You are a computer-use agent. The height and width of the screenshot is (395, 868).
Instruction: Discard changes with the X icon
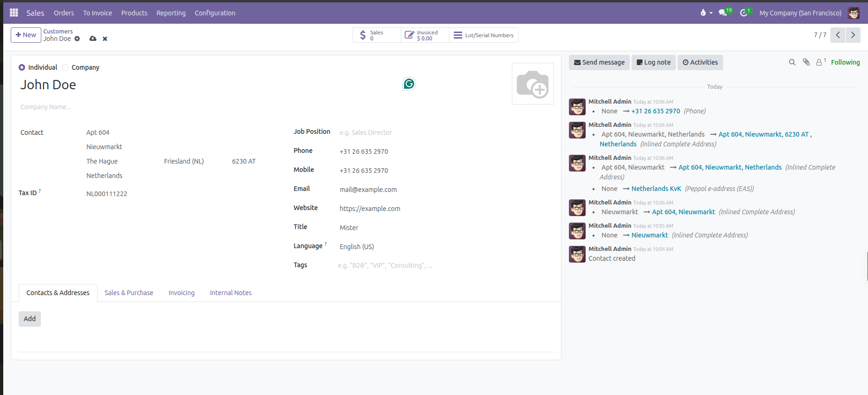(105, 39)
